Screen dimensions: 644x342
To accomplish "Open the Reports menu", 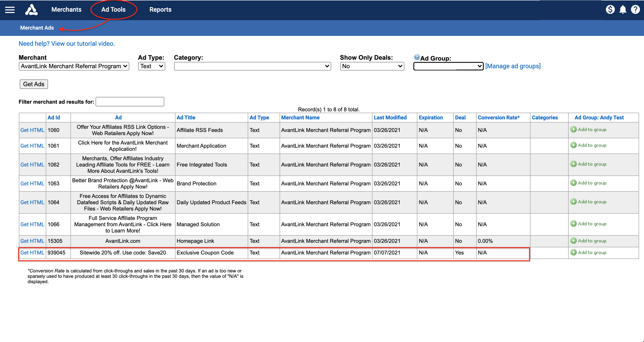I will point(160,9).
